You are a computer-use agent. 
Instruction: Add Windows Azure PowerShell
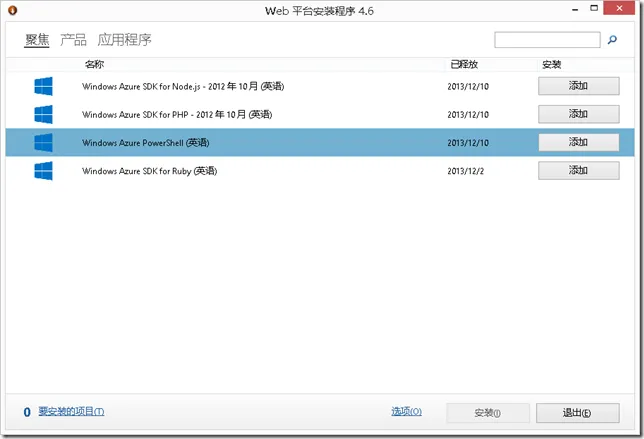(x=579, y=142)
